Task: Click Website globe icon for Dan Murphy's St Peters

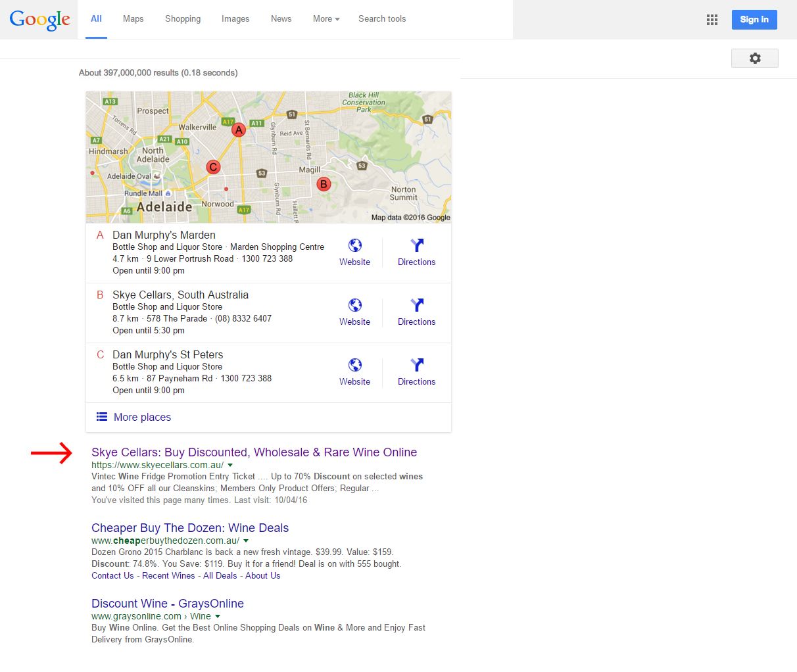Action: pos(355,366)
